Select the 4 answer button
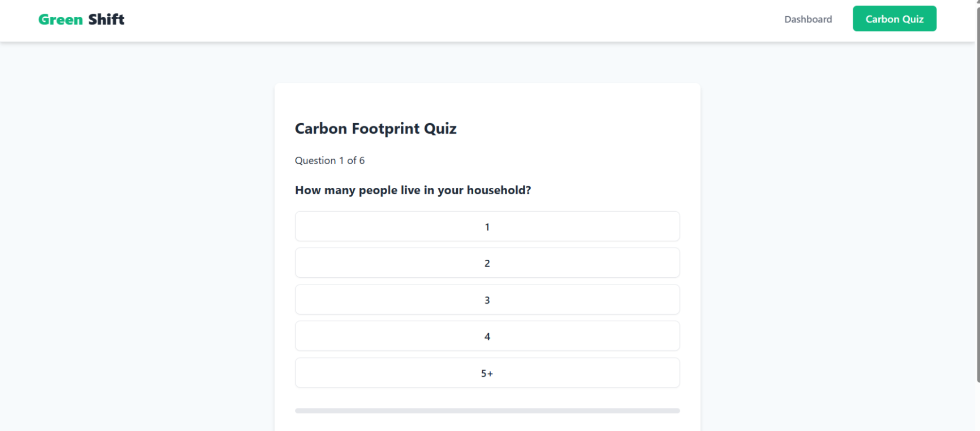Screen dimensions: 980x431 487,336
